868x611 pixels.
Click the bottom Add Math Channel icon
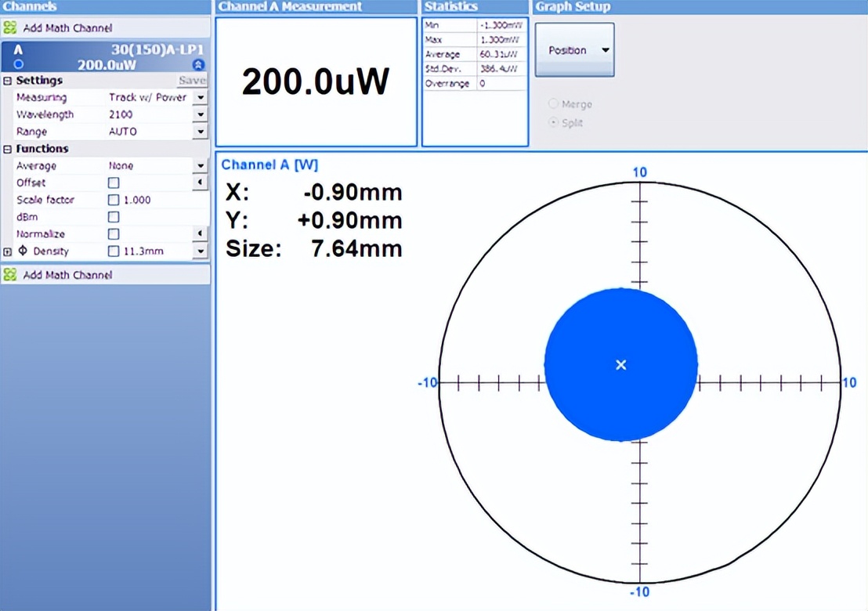(10, 274)
